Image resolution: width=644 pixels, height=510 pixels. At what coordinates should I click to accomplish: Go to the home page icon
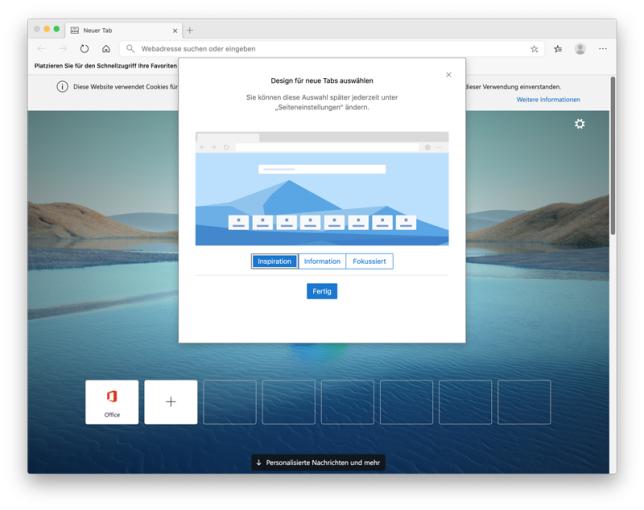click(x=106, y=49)
